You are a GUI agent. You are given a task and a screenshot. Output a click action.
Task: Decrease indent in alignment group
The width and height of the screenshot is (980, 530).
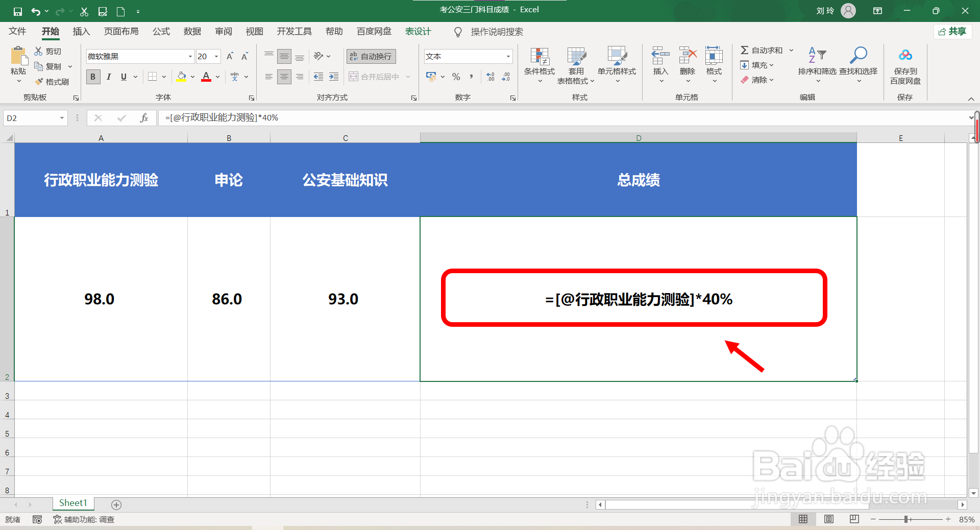coord(318,77)
